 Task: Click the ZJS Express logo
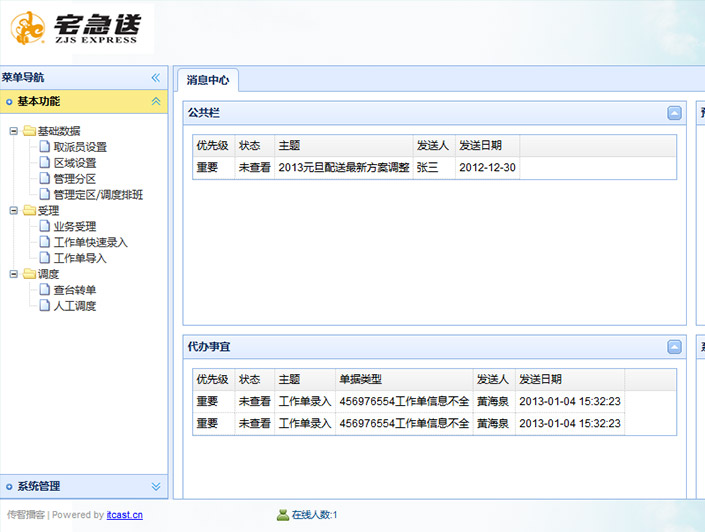(77, 29)
